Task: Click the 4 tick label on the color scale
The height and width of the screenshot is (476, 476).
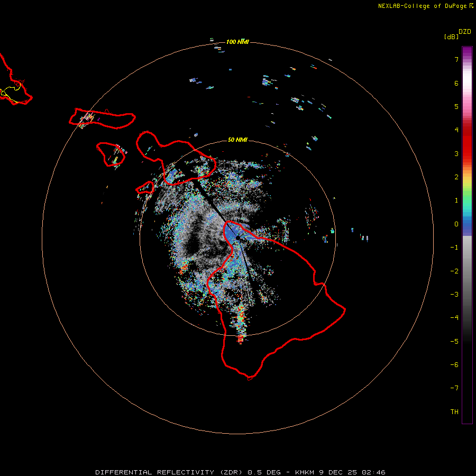Action: (456, 130)
